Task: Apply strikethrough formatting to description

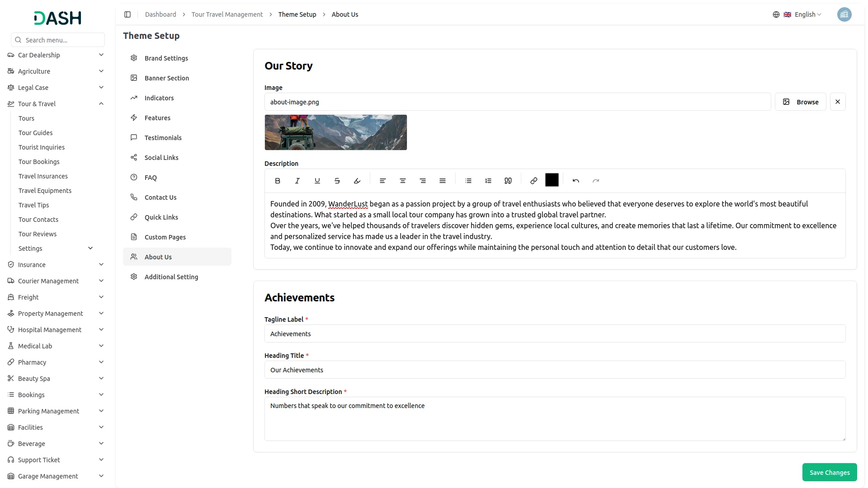Action: coord(337,180)
